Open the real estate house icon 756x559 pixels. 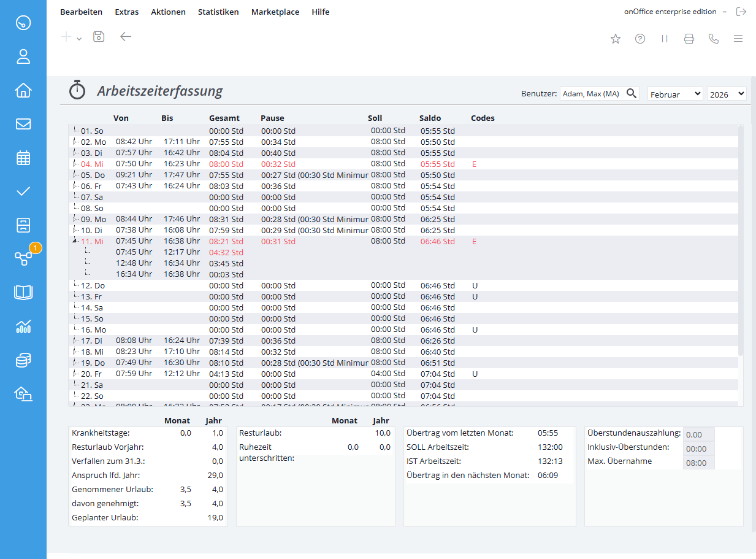click(23, 91)
